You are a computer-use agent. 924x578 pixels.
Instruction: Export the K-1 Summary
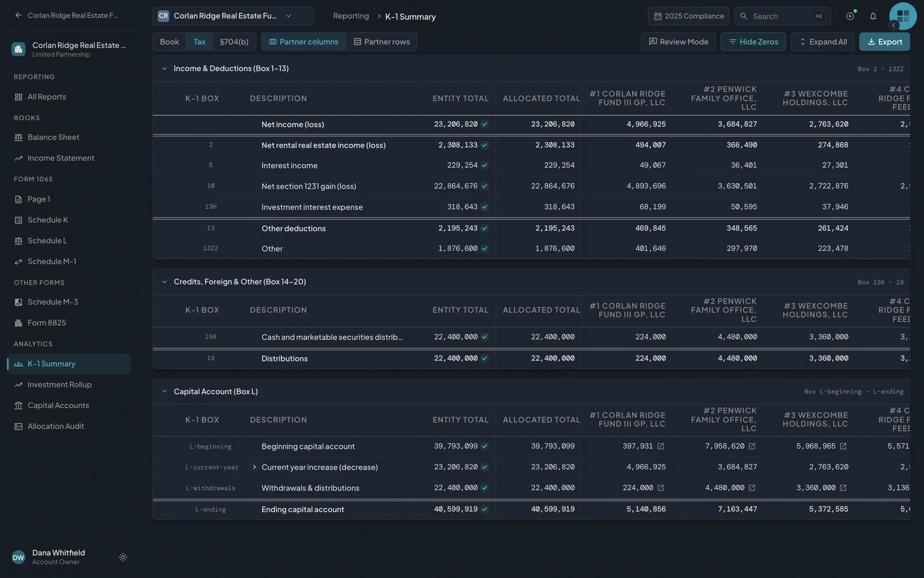click(x=885, y=42)
